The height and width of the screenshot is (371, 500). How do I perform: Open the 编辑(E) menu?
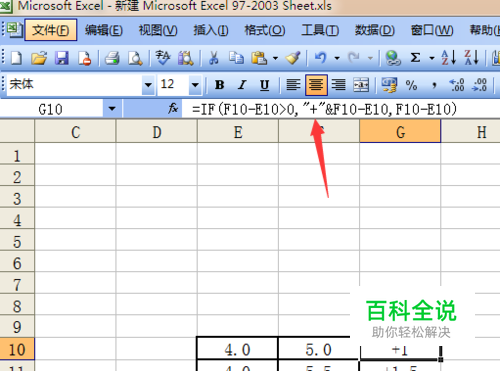pos(103,30)
